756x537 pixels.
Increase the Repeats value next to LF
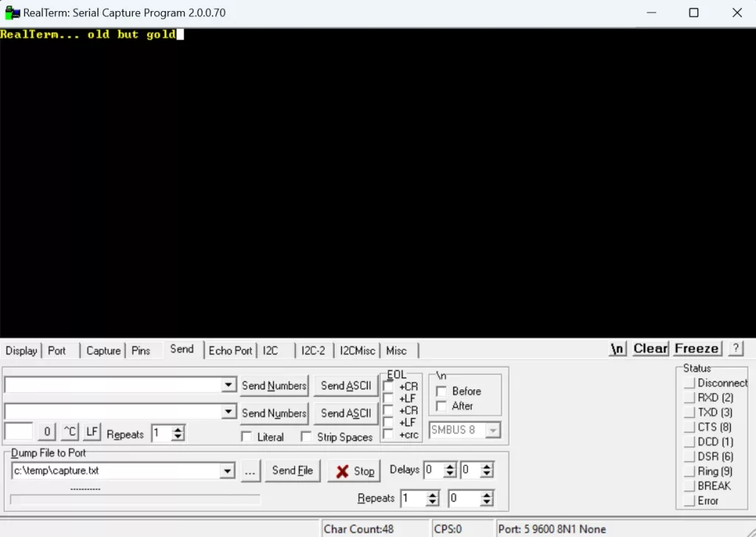[x=178, y=430]
